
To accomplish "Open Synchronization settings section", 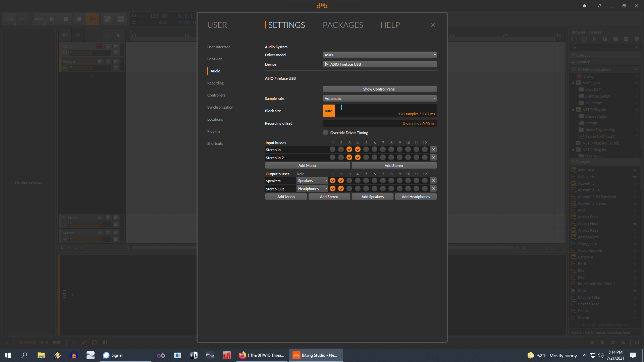I will click(x=220, y=107).
